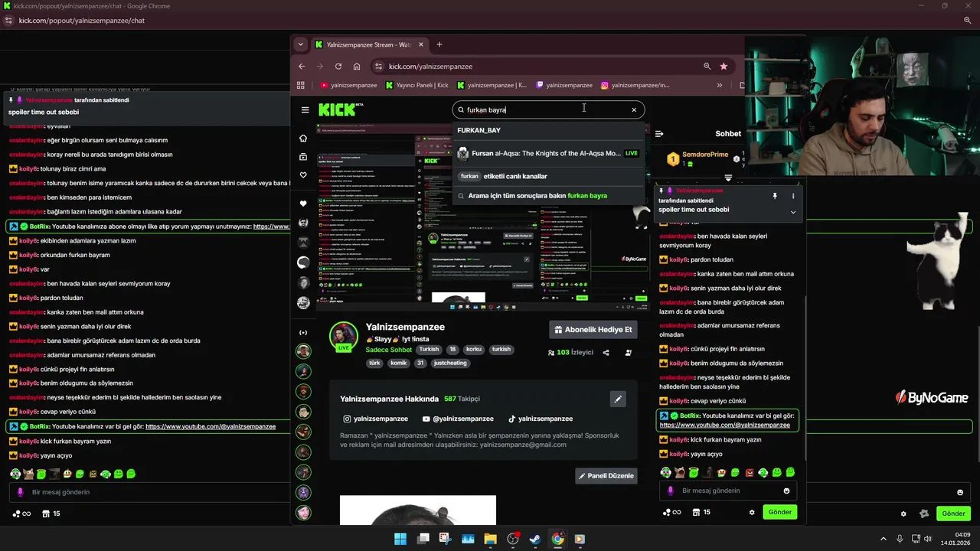Edit the Hakkında section pencil
This screenshot has width=980, height=551.
point(618,399)
